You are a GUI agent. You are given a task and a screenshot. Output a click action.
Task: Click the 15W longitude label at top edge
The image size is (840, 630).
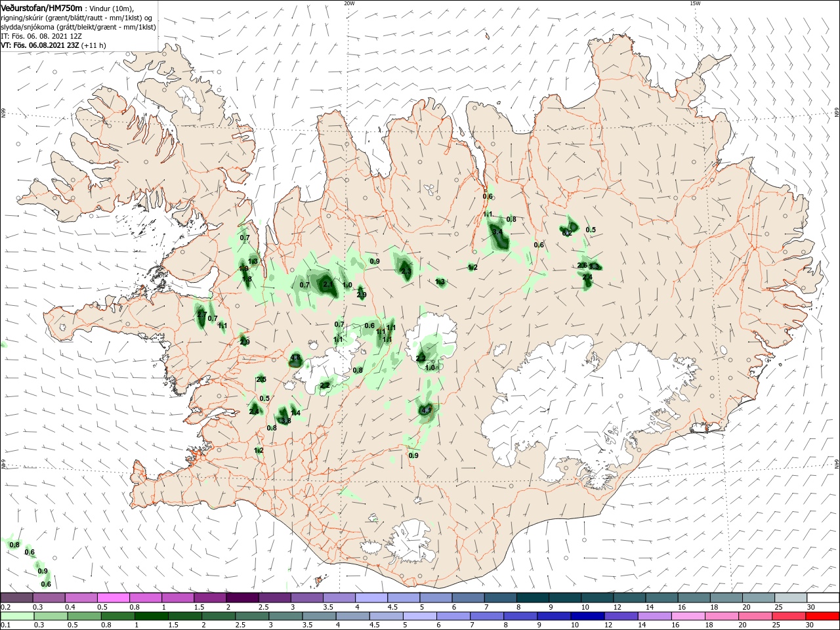click(x=695, y=3)
